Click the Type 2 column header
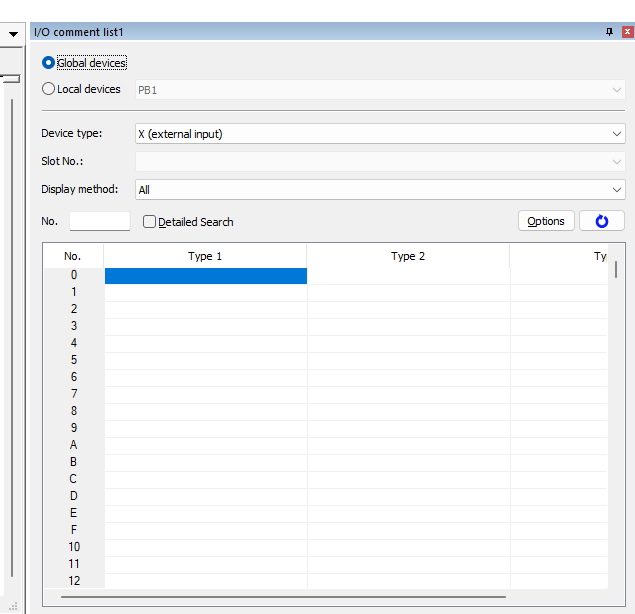The image size is (635, 614). [408, 256]
